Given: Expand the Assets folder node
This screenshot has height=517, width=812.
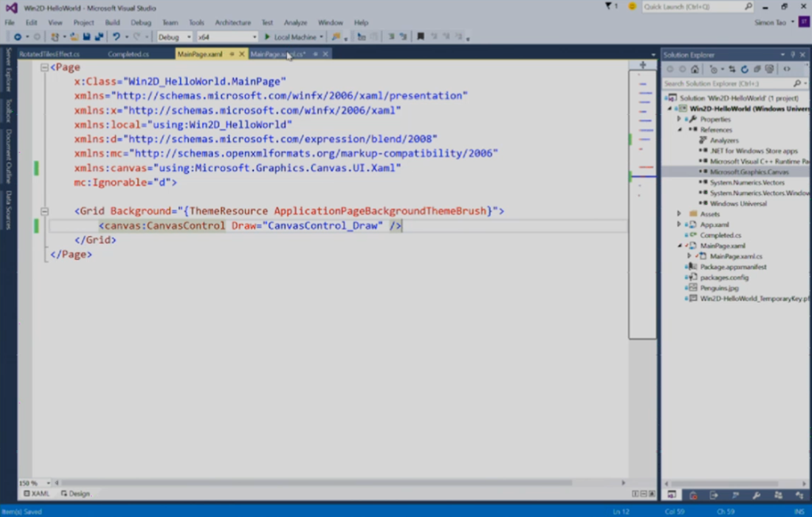Looking at the screenshot, I should [x=679, y=214].
